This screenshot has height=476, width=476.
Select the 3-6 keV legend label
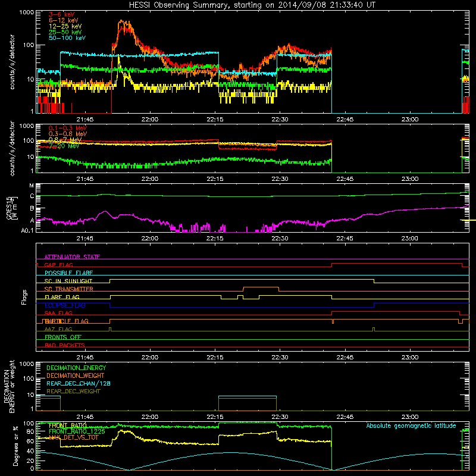point(61,14)
